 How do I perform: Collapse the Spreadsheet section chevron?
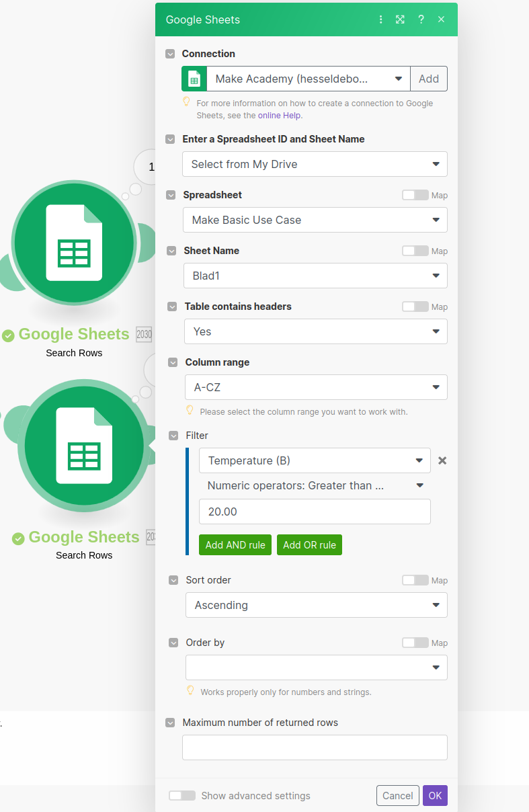(171, 195)
